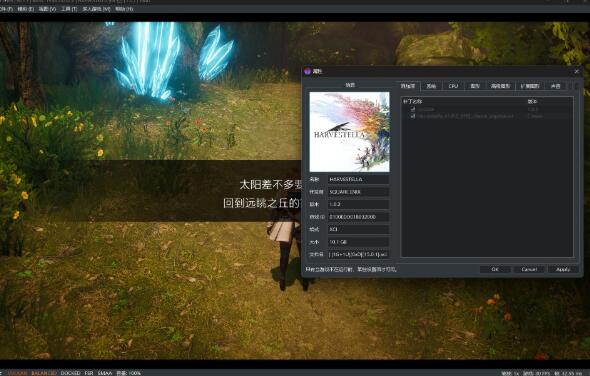Close the properties dialog window
590x376 pixels.
pos(577,71)
